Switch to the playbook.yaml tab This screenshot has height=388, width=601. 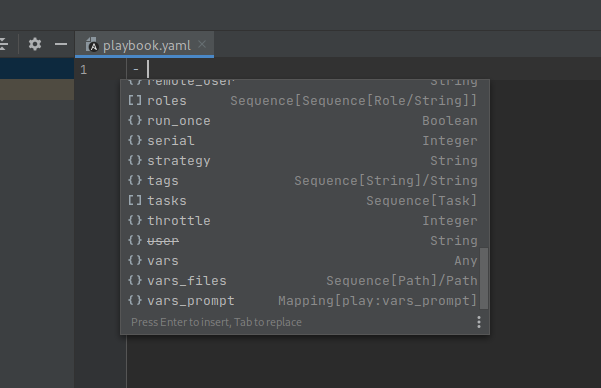[x=146, y=46]
